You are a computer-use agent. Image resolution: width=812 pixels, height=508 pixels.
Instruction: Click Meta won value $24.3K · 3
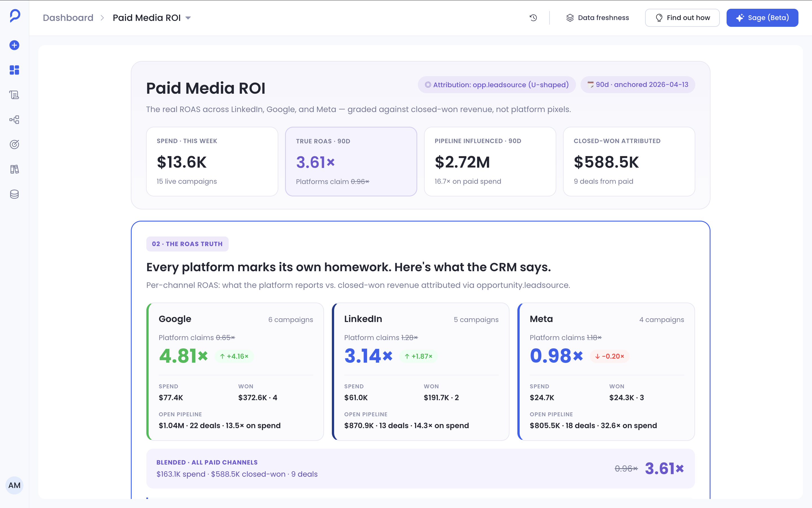[626, 397]
